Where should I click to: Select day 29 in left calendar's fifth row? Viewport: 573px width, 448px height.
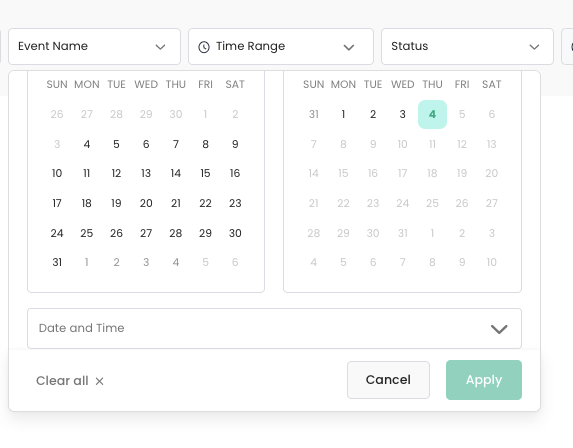point(205,233)
